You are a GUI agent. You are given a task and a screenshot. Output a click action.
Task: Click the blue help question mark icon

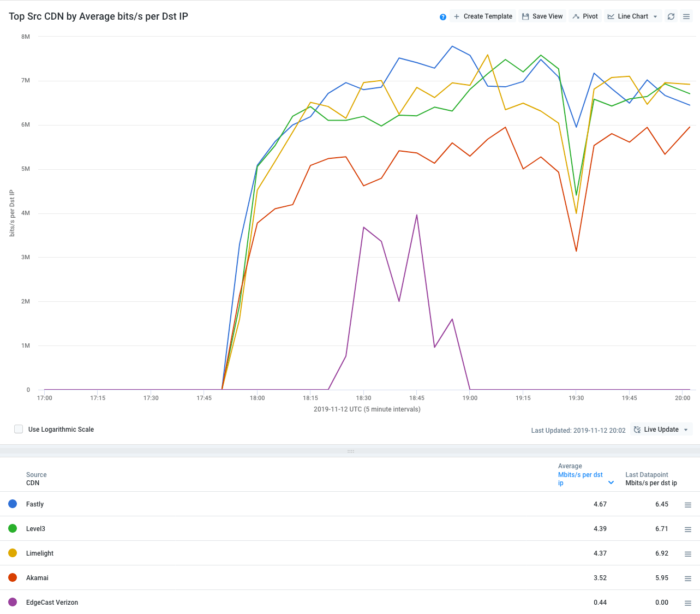[443, 17]
